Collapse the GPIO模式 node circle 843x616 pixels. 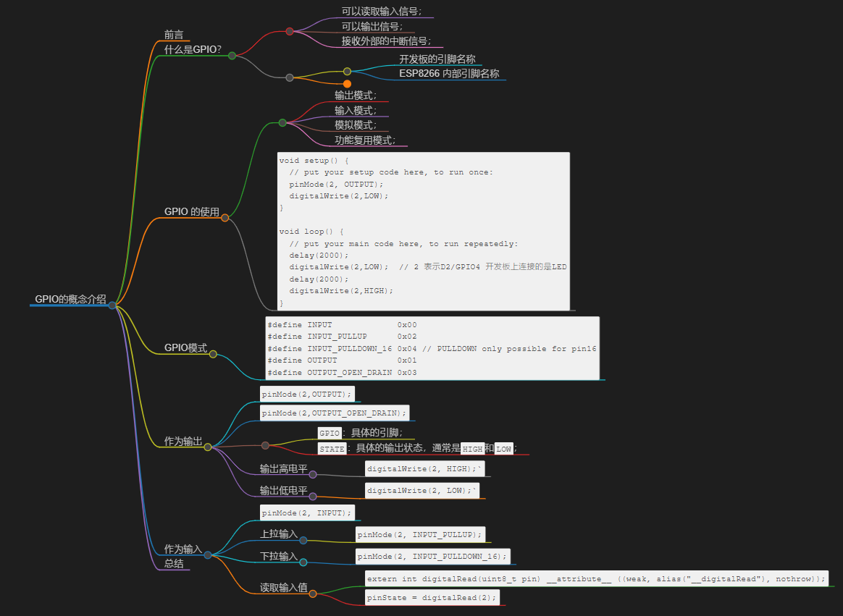pyautogui.click(x=213, y=354)
